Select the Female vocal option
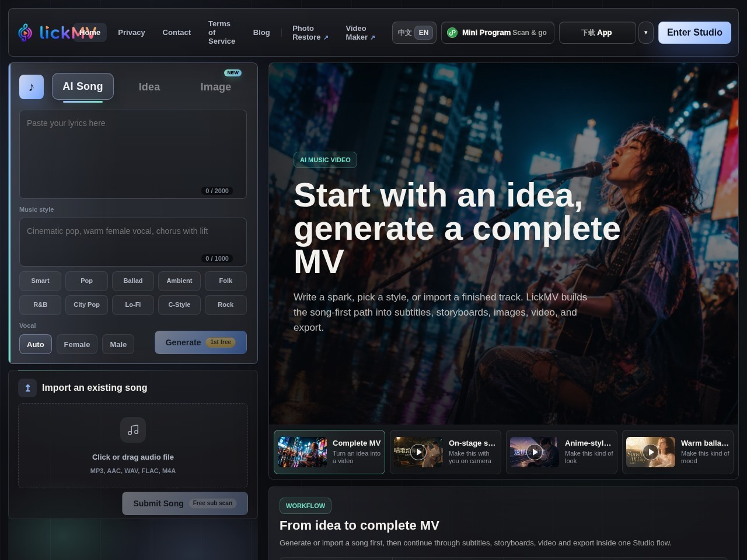747x560 pixels. (x=77, y=344)
